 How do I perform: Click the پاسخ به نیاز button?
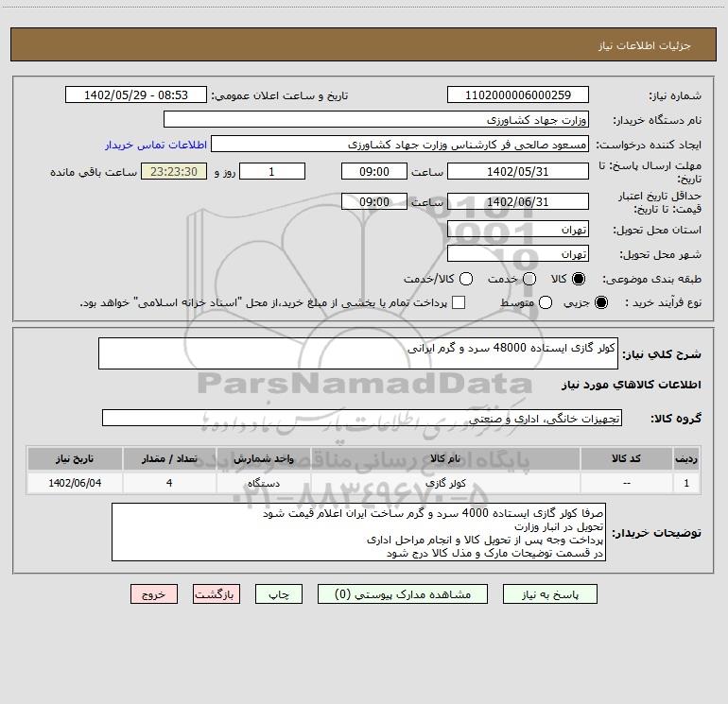[549, 594]
